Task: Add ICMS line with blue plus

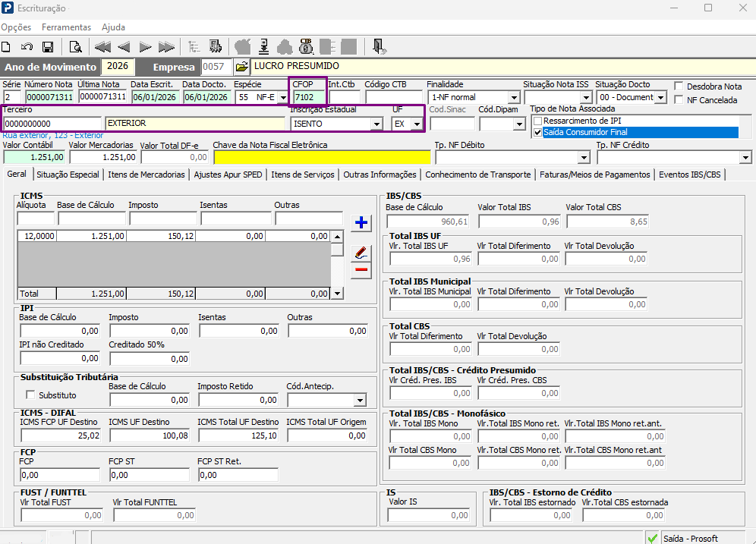Action: (361, 222)
